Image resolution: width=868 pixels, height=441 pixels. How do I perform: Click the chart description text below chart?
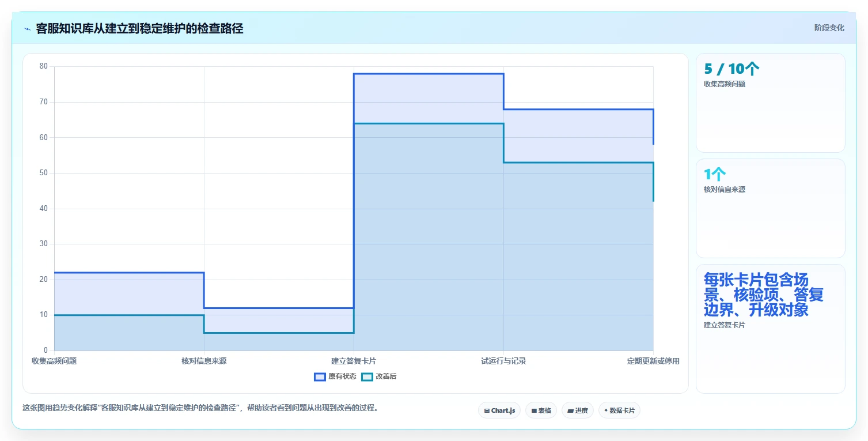pyautogui.click(x=200, y=408)
